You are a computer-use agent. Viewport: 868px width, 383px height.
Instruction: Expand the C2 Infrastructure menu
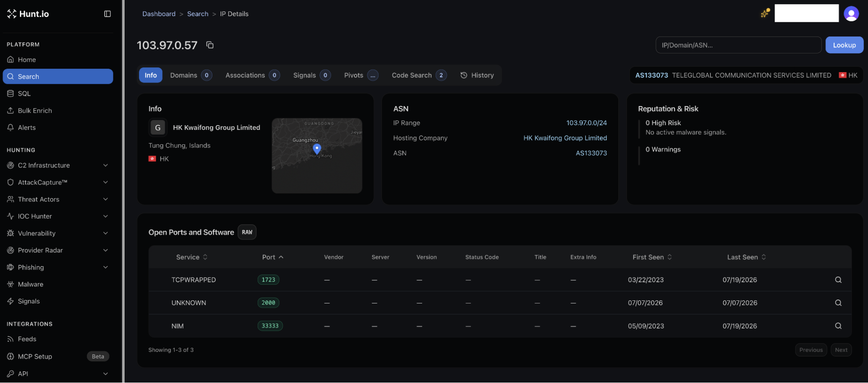pyautogui.click(x=58, y=165)
